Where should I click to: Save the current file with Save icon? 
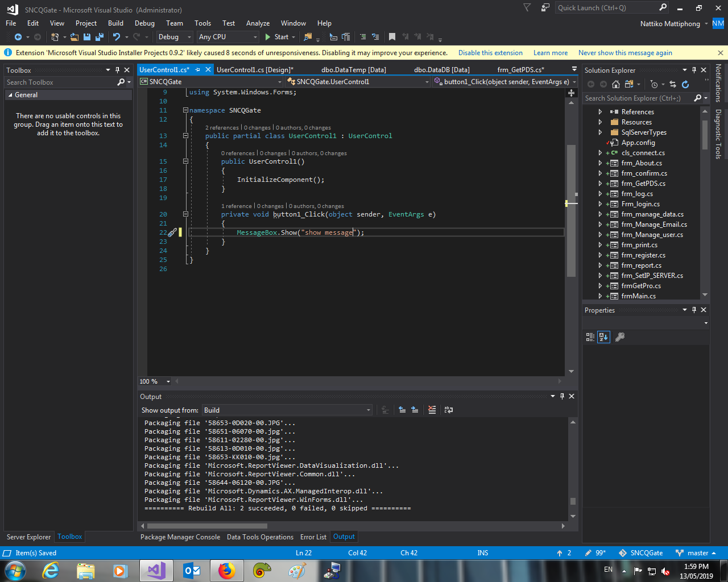(x=87, y=37)
